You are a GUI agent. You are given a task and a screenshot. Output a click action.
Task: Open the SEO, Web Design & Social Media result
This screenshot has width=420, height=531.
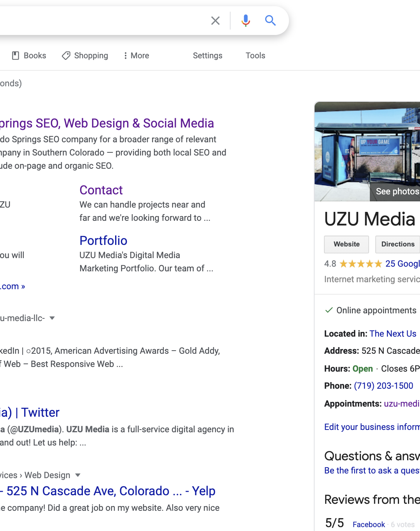tap(107, 123)
